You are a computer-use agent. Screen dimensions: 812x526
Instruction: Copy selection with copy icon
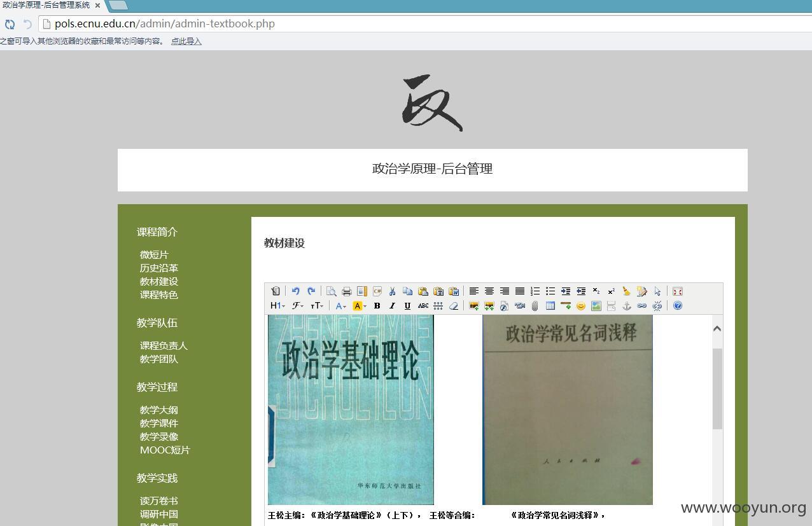tap(408, 291)
